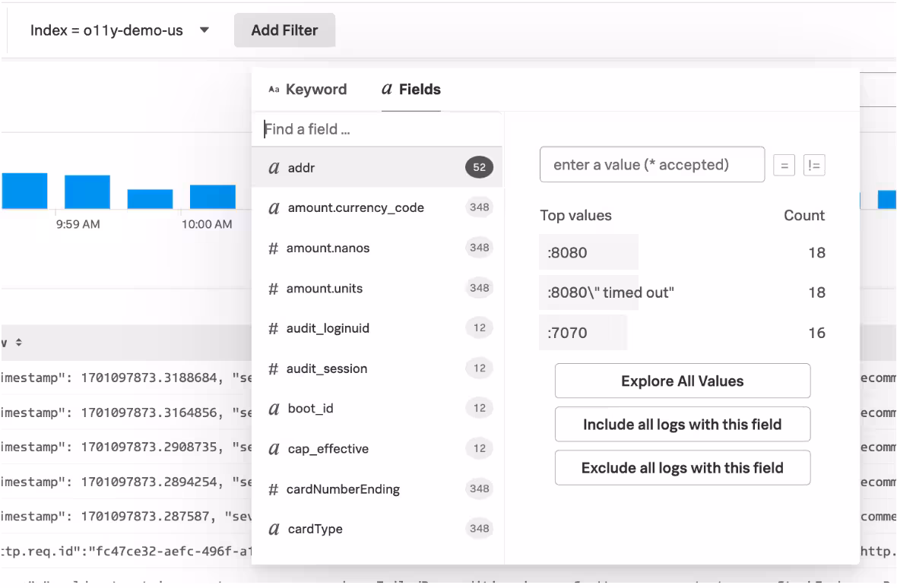Toggle the column sort arrows

pos(18,343)
